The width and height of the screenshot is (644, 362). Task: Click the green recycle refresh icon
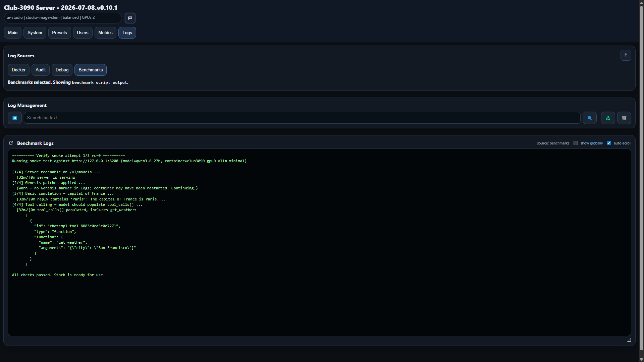click(x=608, y=118)
